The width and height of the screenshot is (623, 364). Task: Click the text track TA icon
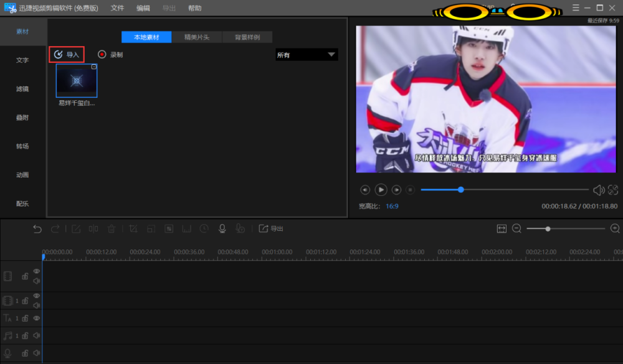pyautogui.click(x=7, y=319)
